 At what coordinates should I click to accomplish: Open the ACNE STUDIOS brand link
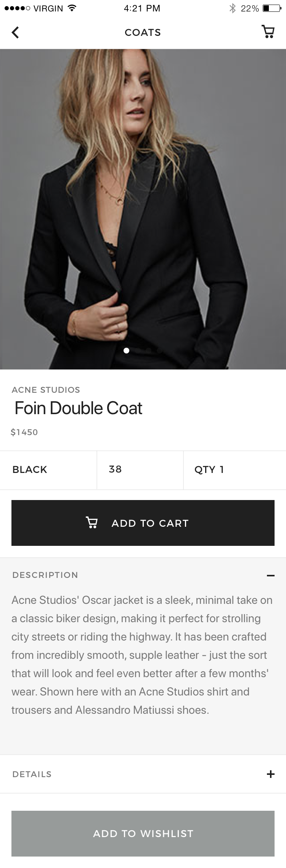tap(46, 390)
